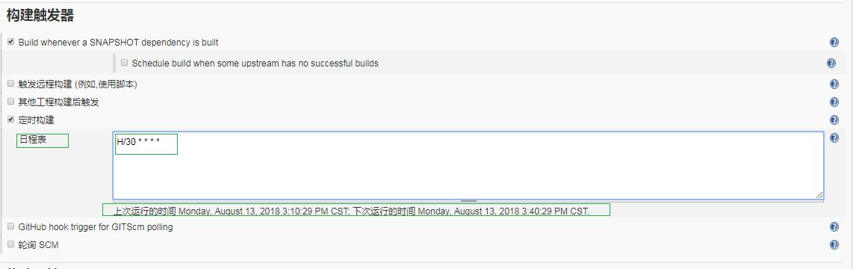Open help icon beside 定时构建
The height and width of the screenshot is (269, 868).
(x=834, y=120)
